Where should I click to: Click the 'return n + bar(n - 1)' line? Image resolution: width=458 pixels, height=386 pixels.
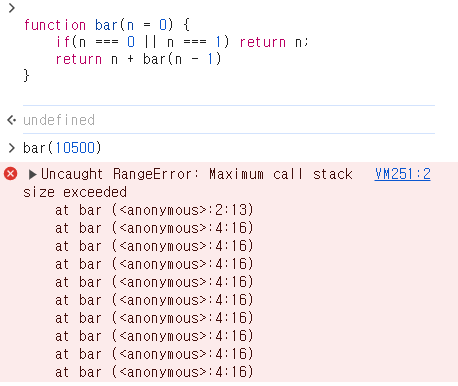(138, 59)
